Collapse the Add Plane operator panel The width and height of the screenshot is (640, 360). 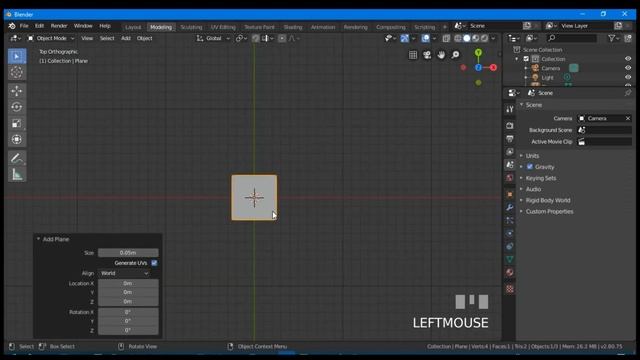pyautogui.click(x=38, y=239)
